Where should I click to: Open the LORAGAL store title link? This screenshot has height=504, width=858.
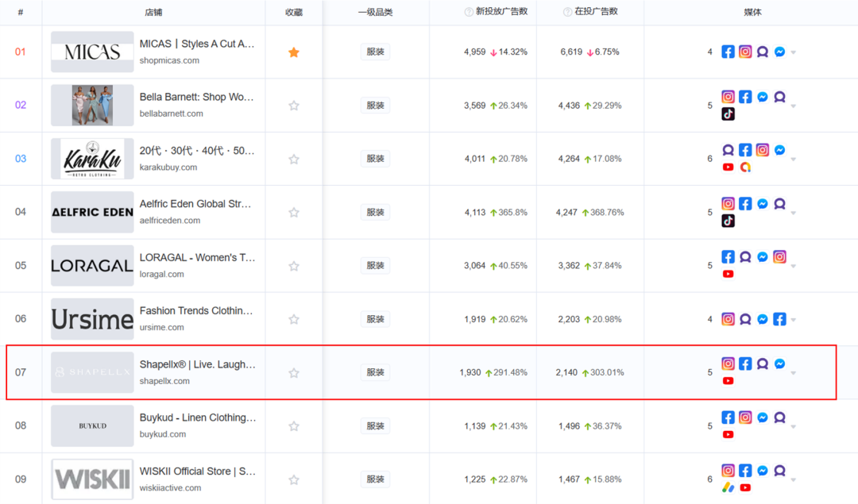[197, 258]
